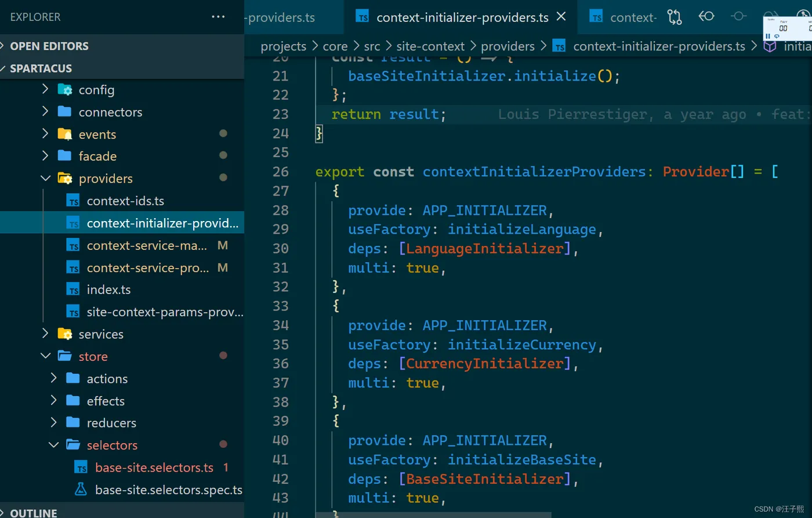Click the actions folder icon

click(x=73, y=378)
